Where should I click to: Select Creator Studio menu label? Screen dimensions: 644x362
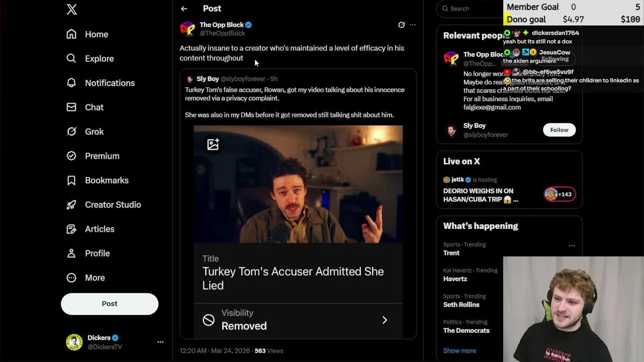(113, 205)
